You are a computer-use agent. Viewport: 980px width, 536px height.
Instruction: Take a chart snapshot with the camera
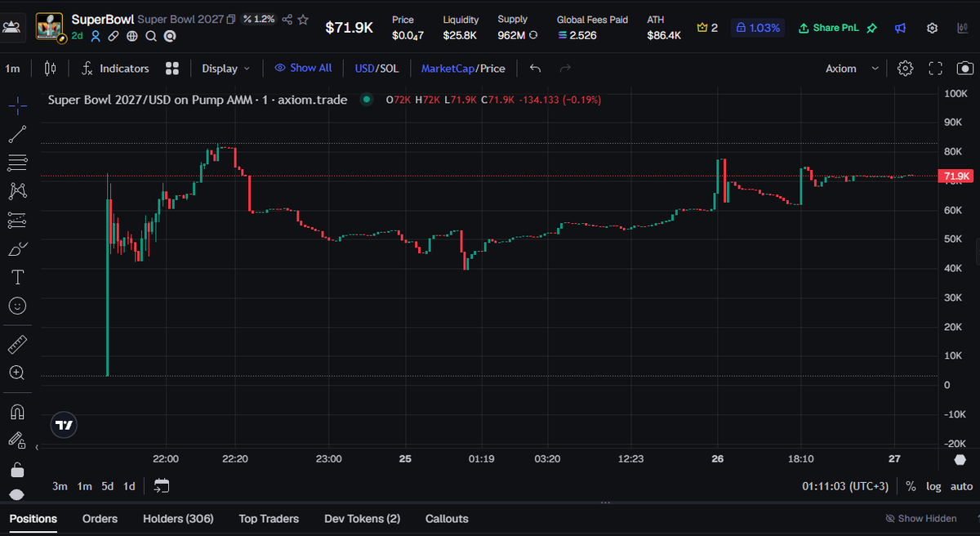[x=965, y=69]
